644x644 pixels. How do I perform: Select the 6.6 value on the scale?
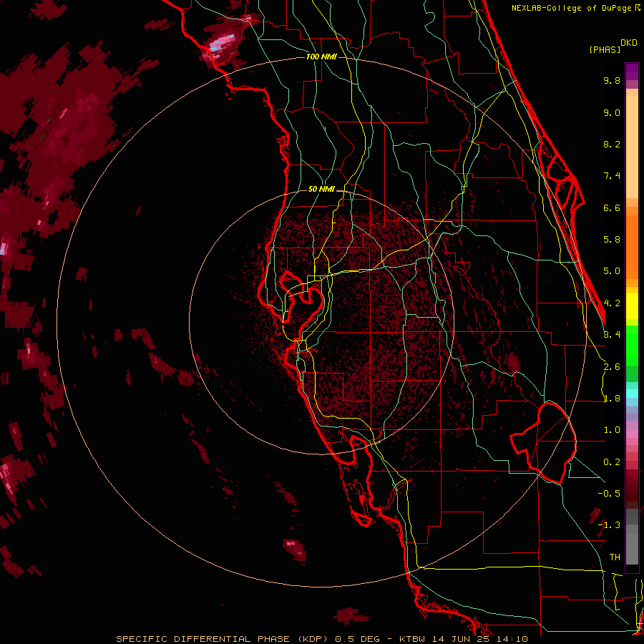[612, 208]
